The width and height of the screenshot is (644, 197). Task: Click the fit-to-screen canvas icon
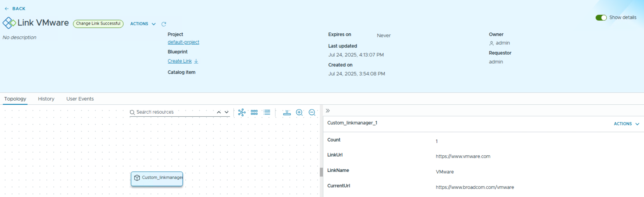pyautogui.click(x=287, y=112)
